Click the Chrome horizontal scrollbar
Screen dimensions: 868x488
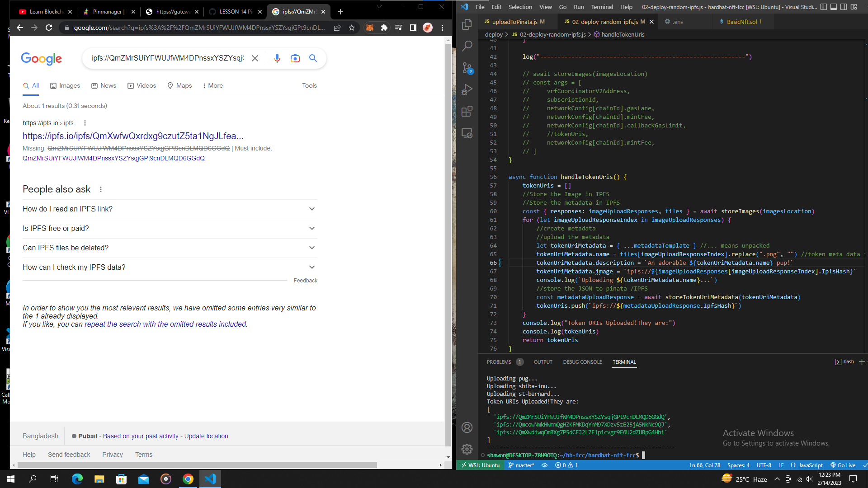click(198, 465)
